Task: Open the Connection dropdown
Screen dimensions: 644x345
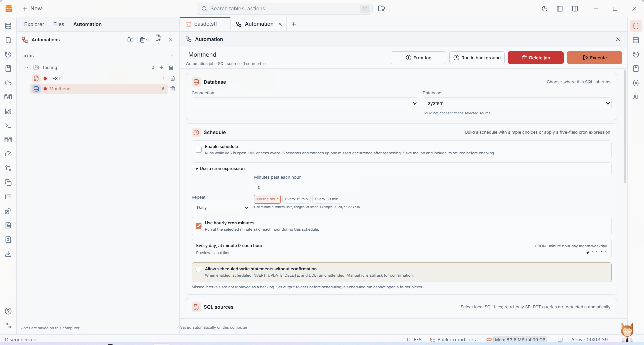Action: point(305,103)
